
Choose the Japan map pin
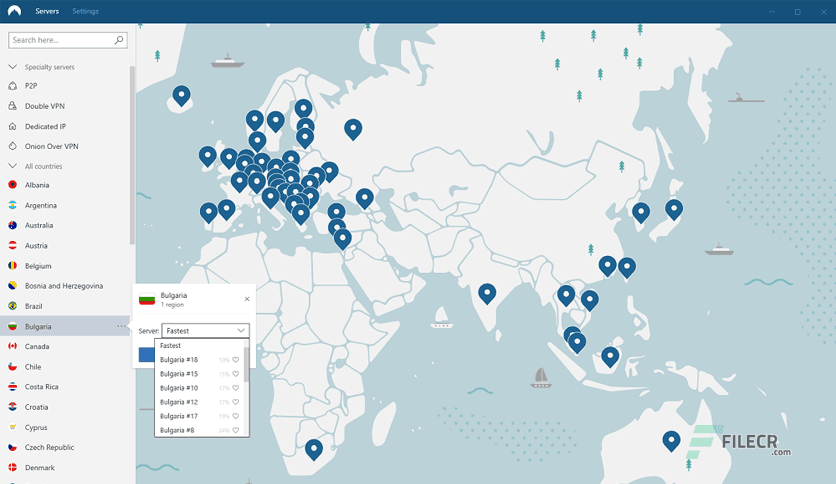pos(674,209)
